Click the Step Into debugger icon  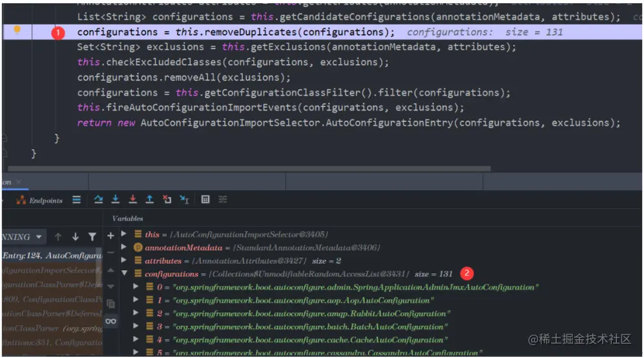click(116, 200)
